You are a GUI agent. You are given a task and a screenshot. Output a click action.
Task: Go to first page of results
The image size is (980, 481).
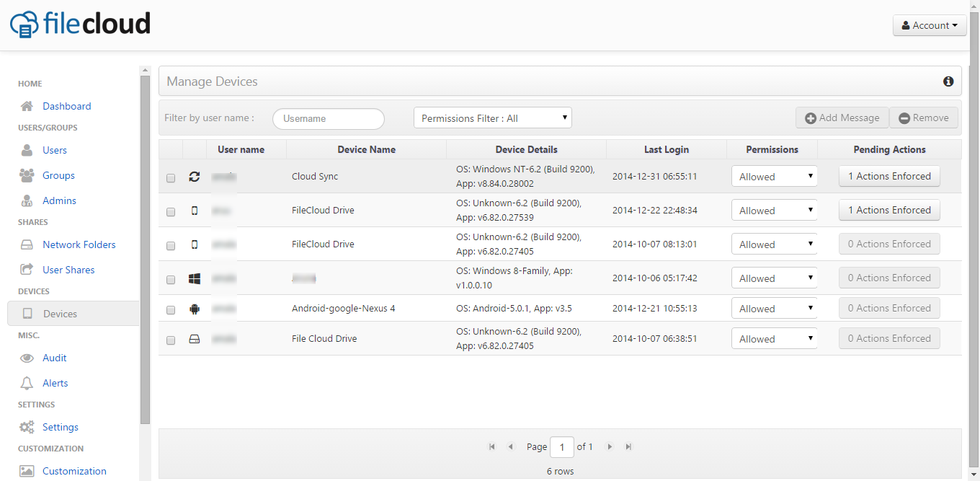[491, 447]
